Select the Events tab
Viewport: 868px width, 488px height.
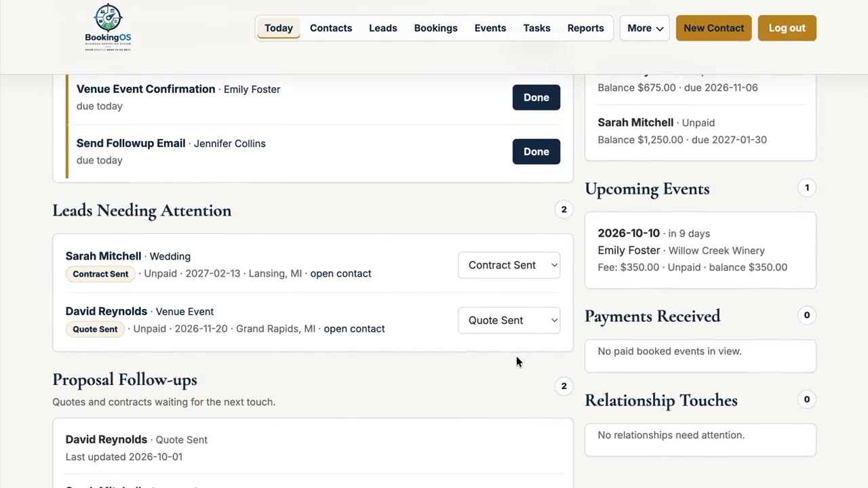490,28
